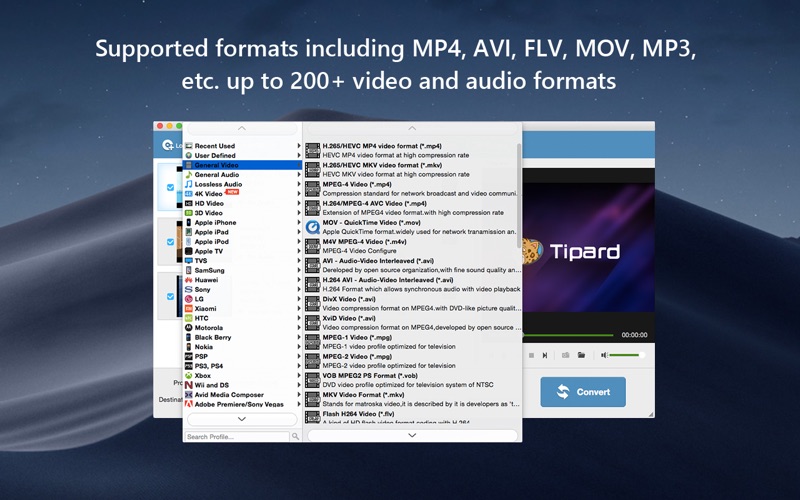This screenshot has width=800, height=500.
Task: Open the Xbox category
Action: 242,376
